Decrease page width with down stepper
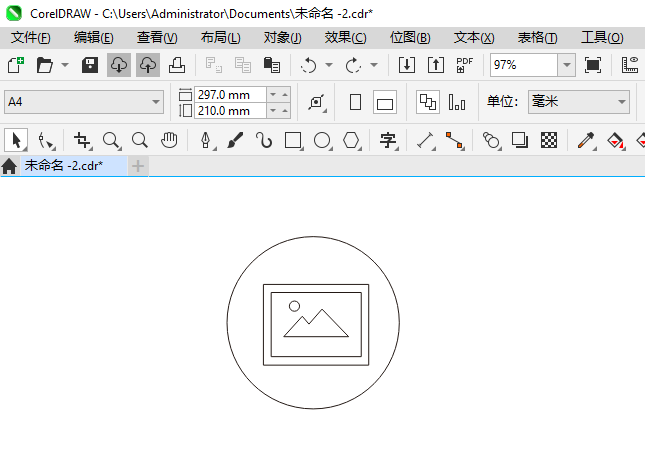 [273, 95]
